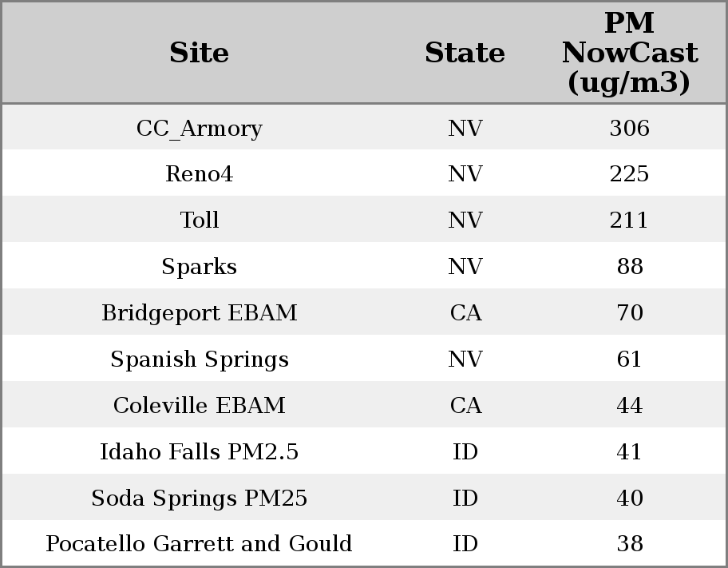Click the Coleville EBAM site name
This screenshot has height=568, width=728.
[x=199, y=406]
